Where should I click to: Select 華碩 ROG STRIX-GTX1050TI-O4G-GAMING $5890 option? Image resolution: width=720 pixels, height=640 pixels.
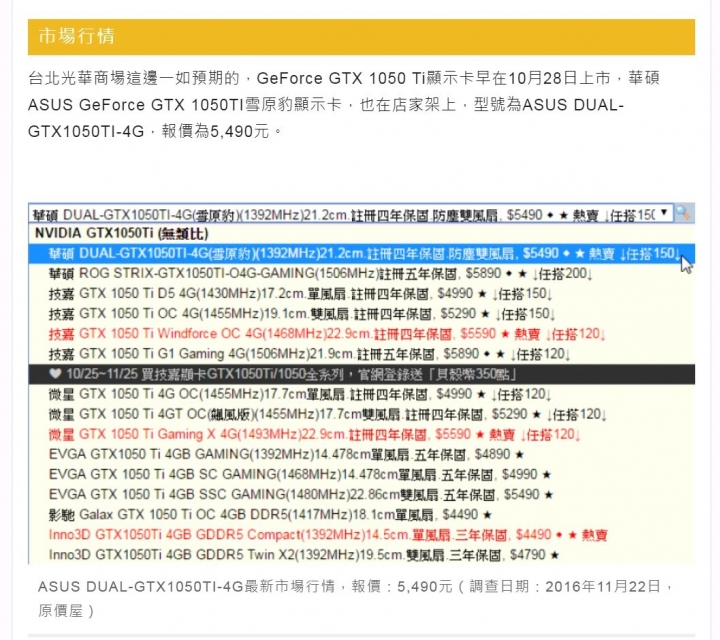[361, 274]
